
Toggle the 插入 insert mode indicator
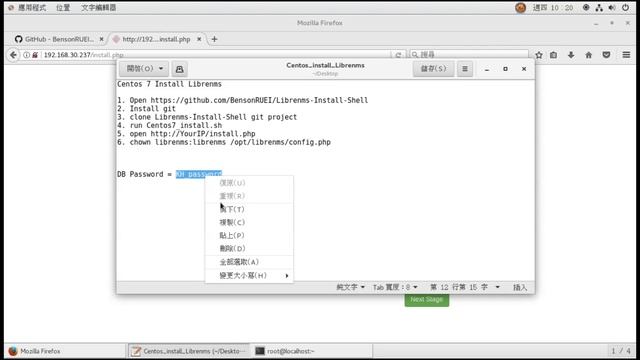point(520,287)
